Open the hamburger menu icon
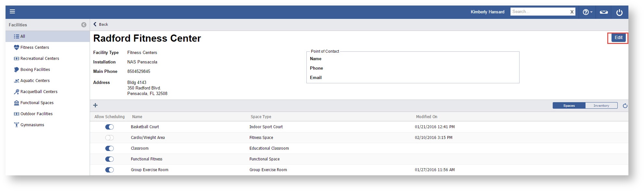The height and width of the screenshot is (191, 644). coord(12,12)
